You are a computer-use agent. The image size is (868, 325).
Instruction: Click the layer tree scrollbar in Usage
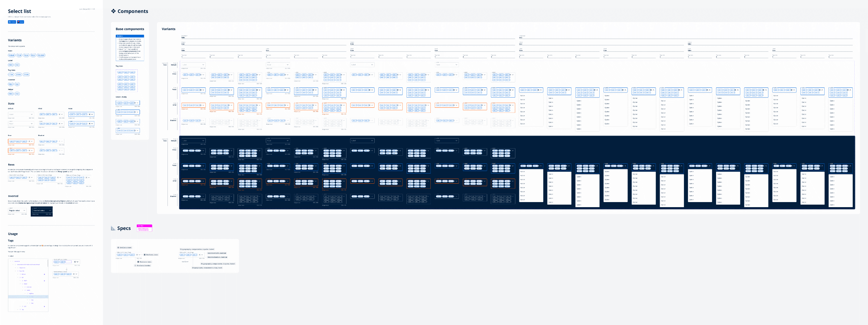coord(48,263)
